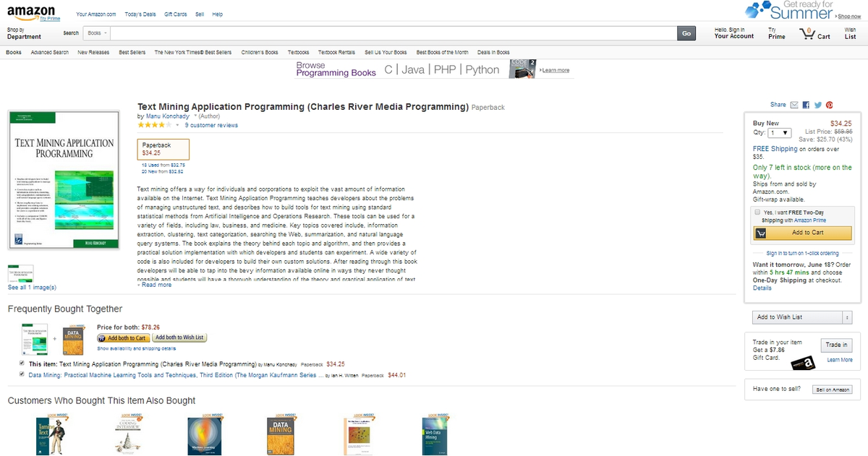The image size is (868, 456).
Task: Toggle the 'This item' checkbox
Action: click(x=22, y=363)
